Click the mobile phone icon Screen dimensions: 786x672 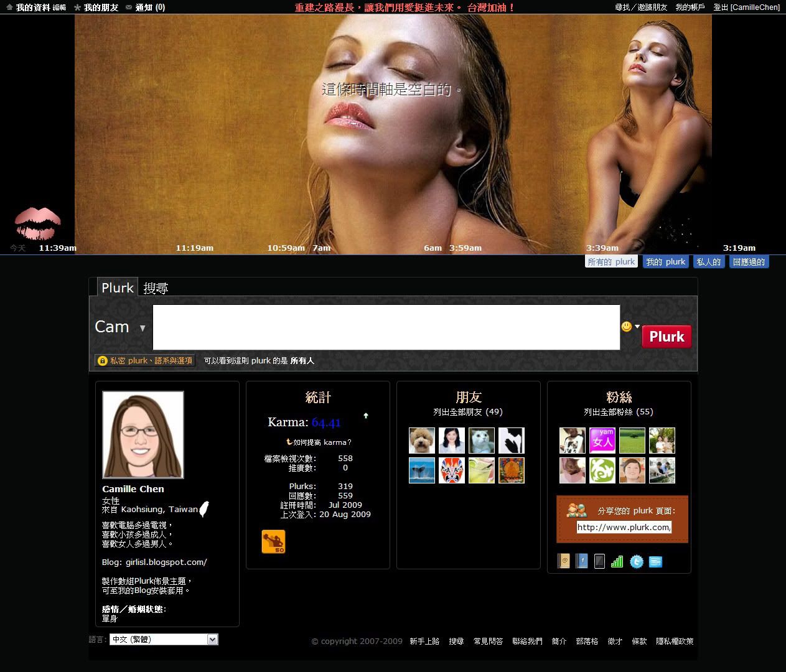tap(599, 561)
